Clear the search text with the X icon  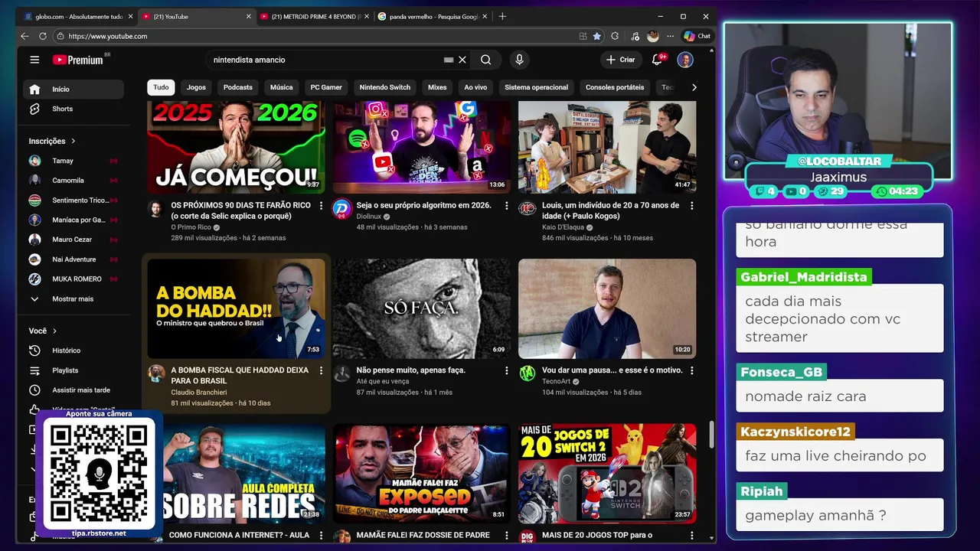tap(462, 60)
